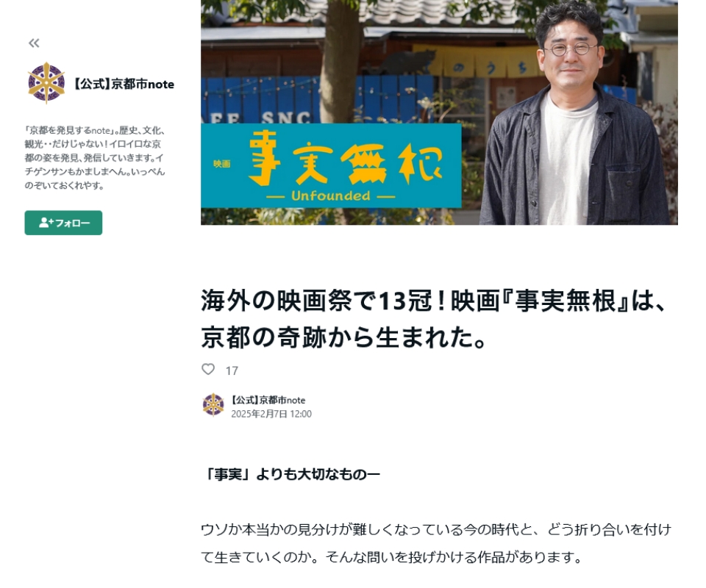Viewport: 706px width, 588px height.
Task: Collapse the sidebar with the double chevron
Action: (x=34, y=43)
